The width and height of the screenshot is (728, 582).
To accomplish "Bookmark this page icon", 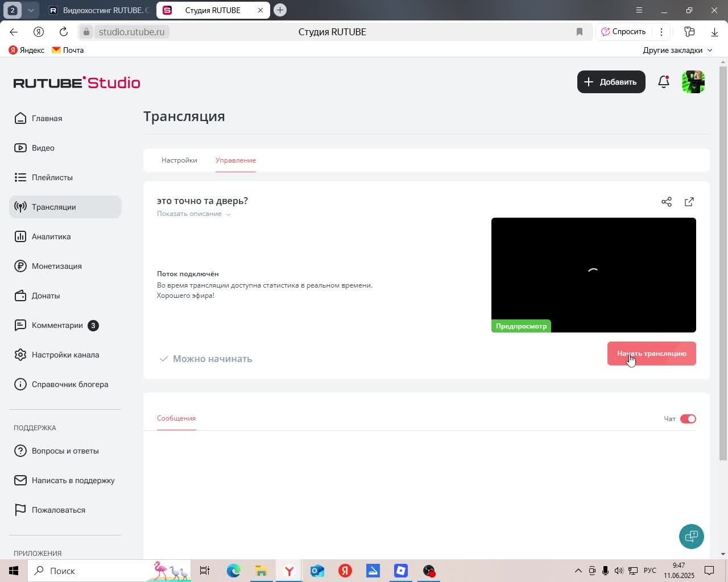I will (x=580, y=32).
